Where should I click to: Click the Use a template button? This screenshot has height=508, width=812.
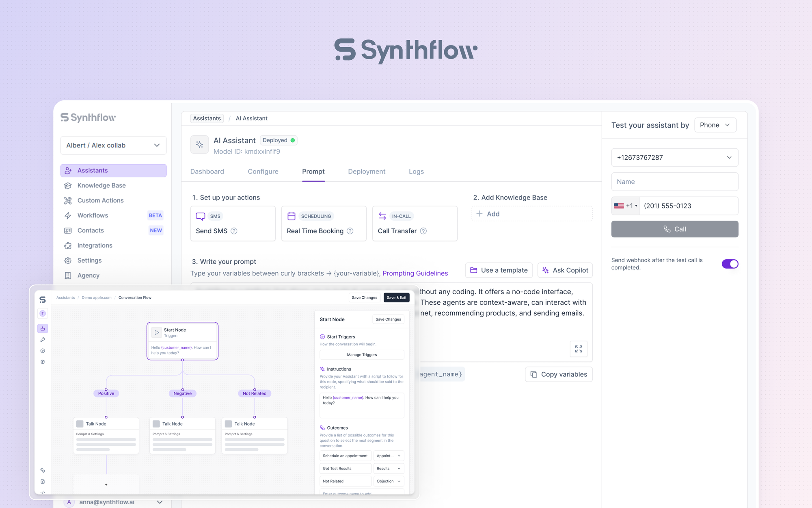click(x=498, y=270)
